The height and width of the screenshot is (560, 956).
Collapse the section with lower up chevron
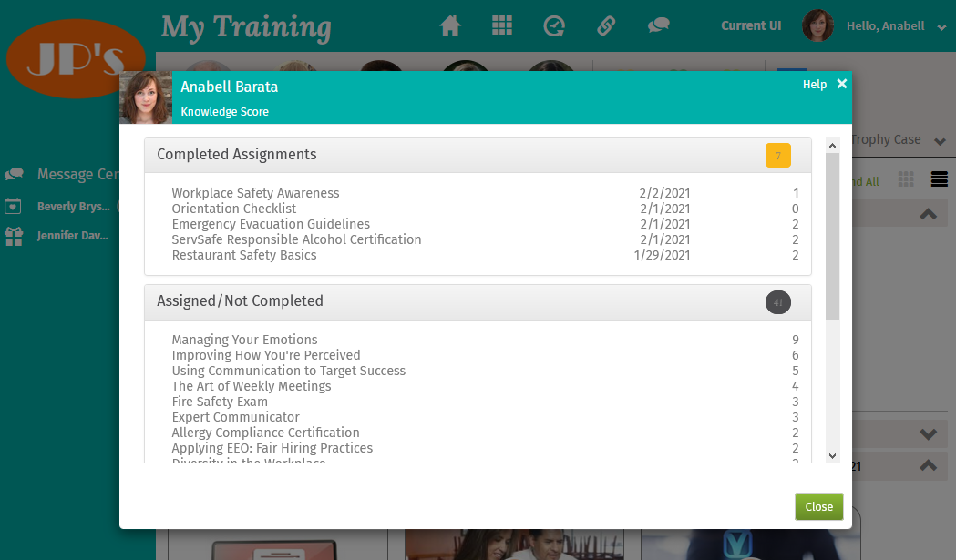coord(928,465)
